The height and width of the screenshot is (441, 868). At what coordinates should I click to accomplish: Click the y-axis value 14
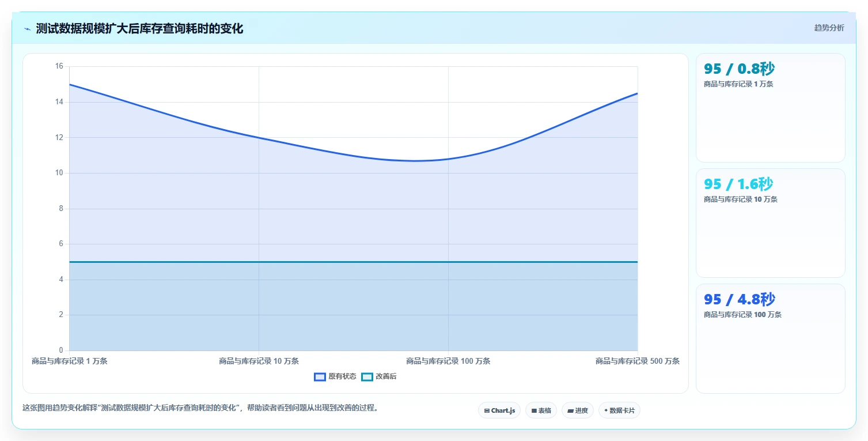point(59,102)
